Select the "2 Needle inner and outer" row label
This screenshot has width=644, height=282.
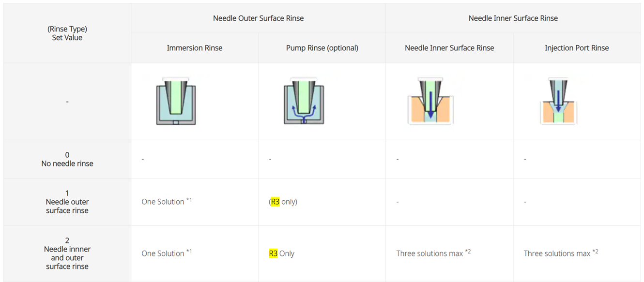pos(67,253)
